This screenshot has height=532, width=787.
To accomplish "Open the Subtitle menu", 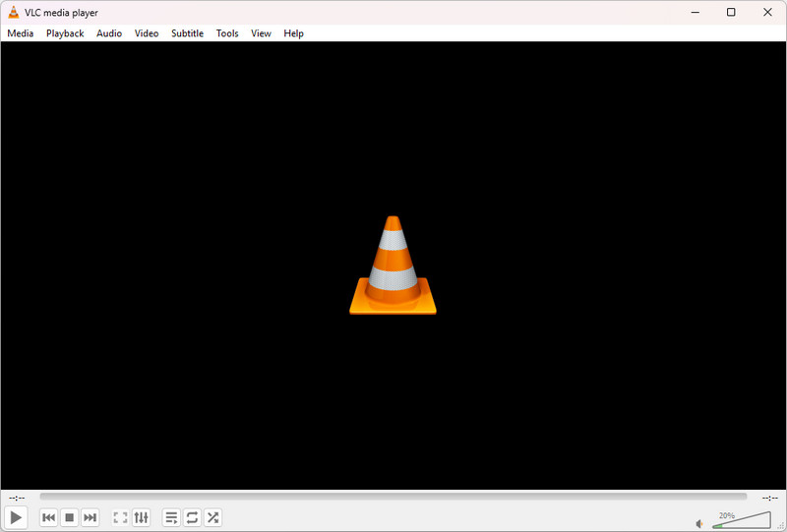I will pos(187,33).
